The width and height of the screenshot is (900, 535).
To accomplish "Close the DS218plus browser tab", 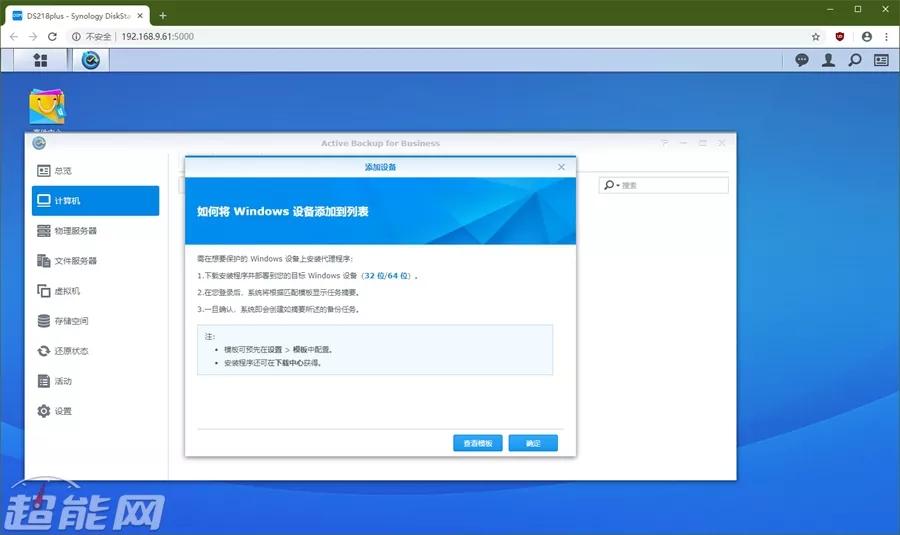I will click(140, 16).
